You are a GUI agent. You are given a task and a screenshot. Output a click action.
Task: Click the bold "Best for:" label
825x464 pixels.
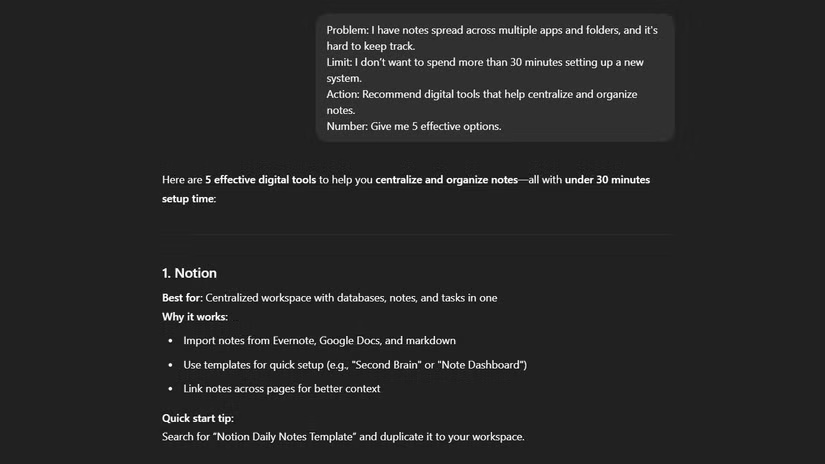pyautogui.click(x=182, y=298)
